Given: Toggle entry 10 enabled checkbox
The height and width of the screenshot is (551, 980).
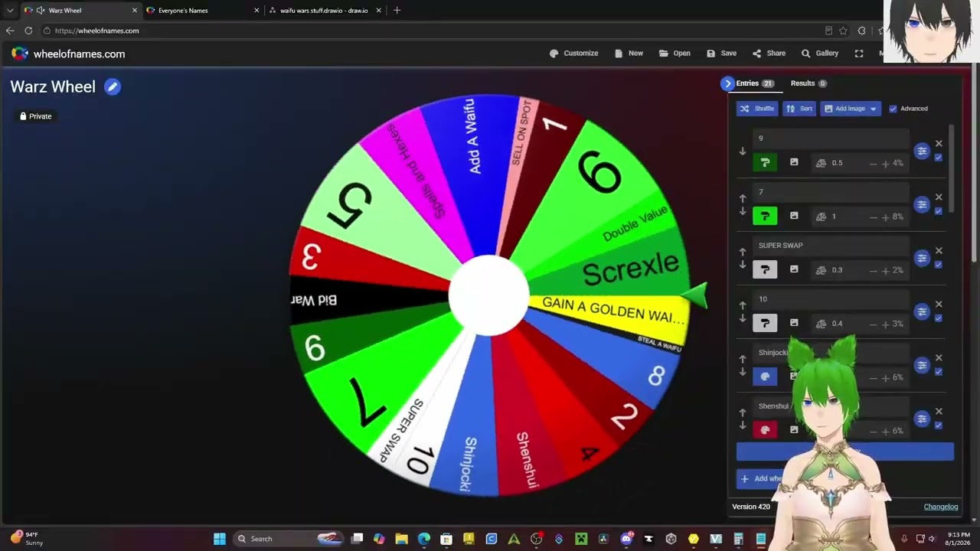Looking at the screenshot, I should tap(939, 318).
